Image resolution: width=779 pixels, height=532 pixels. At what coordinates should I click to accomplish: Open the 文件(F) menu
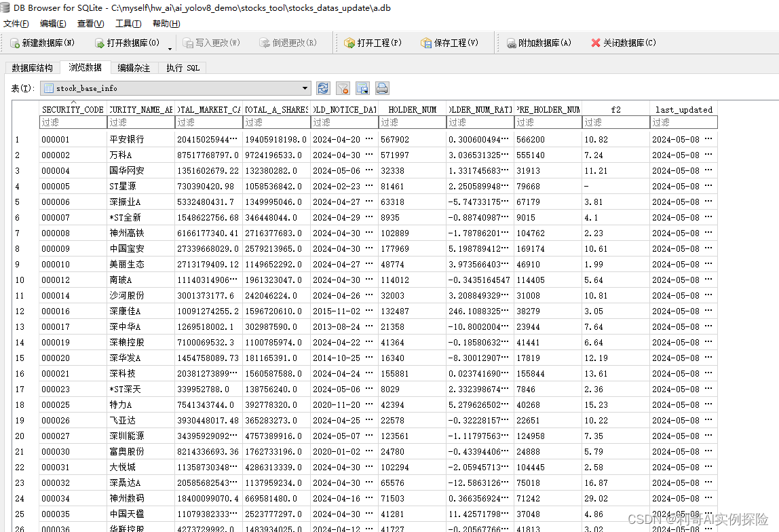(x=16, y=23)
